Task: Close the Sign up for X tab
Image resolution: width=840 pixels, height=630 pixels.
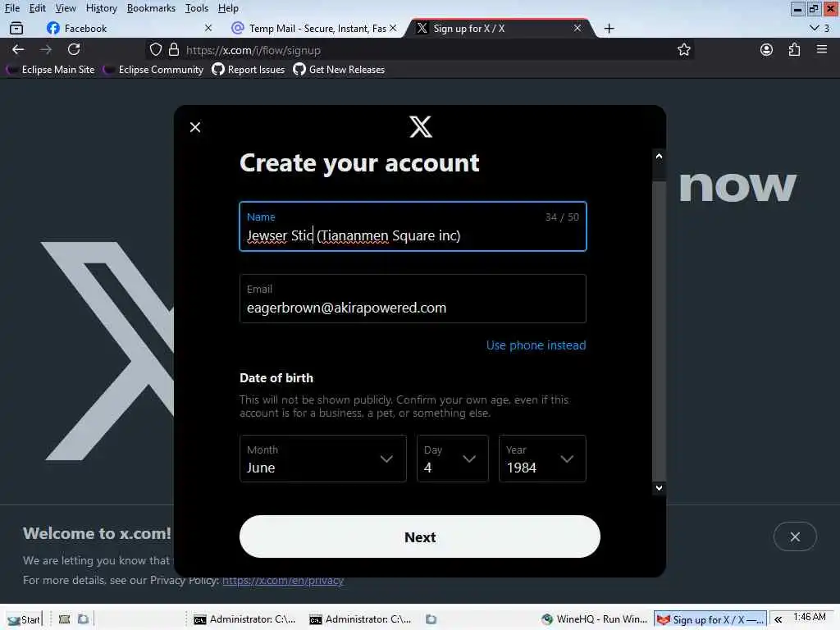Action: click(x=577, y=28)
